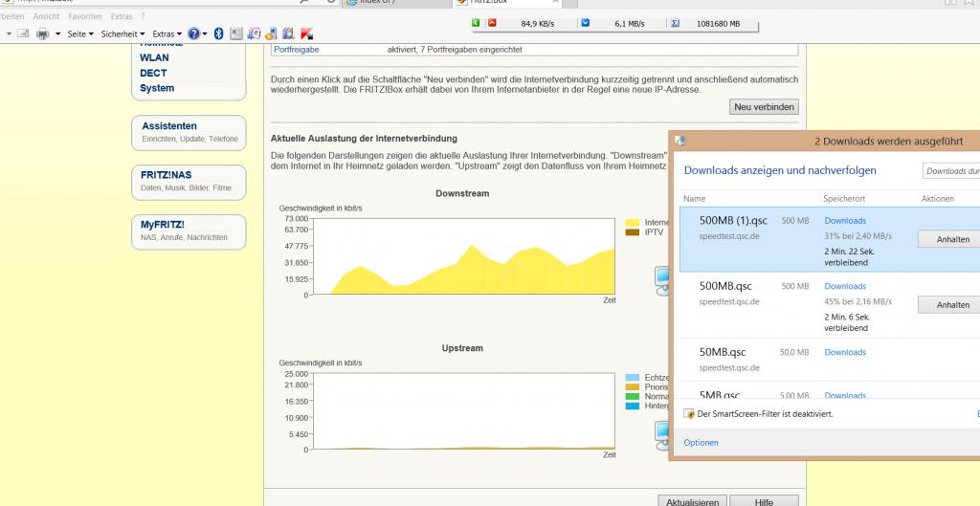Click the yellow Internet legend swatch
Viewport: 980px width, 506px height.
(x=633, y=222)
